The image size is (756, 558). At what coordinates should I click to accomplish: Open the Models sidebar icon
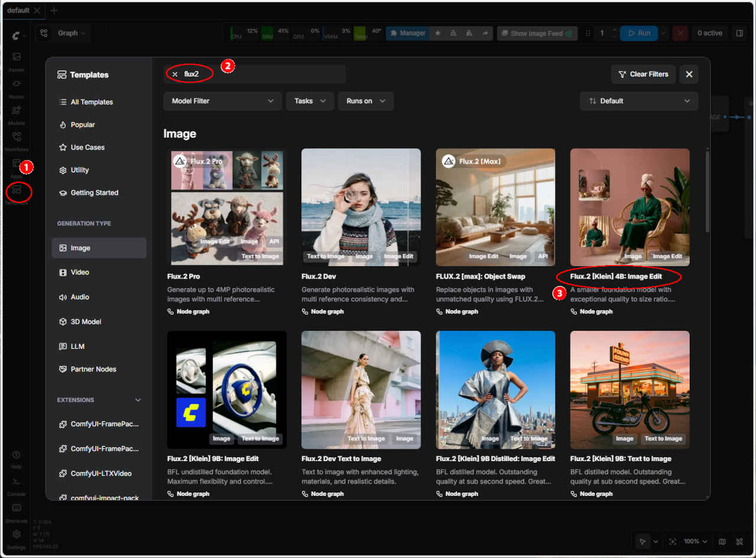17,110
